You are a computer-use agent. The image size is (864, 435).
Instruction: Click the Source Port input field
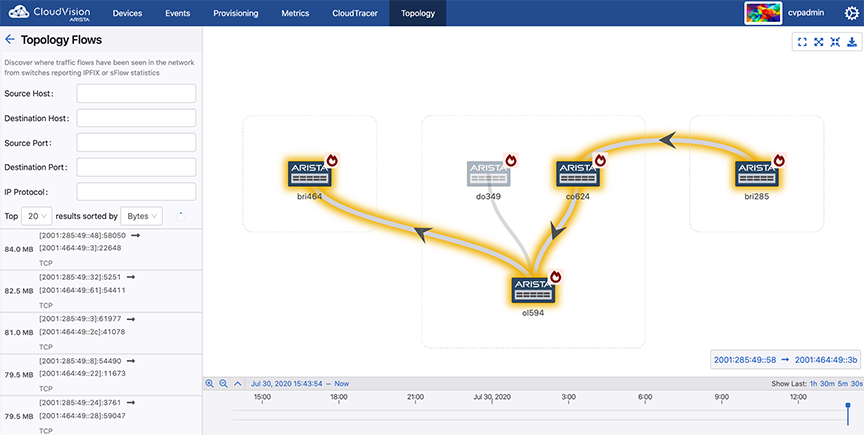(136, 142)
